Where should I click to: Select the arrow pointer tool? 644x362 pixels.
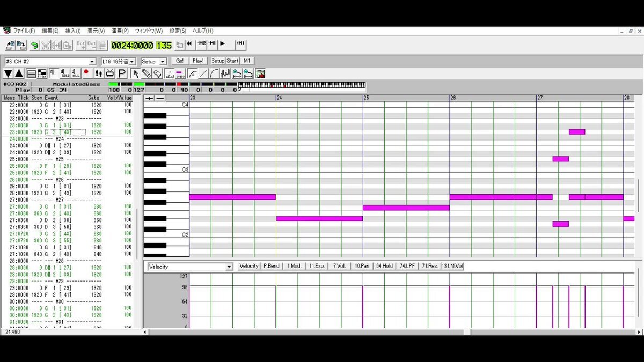136,73
